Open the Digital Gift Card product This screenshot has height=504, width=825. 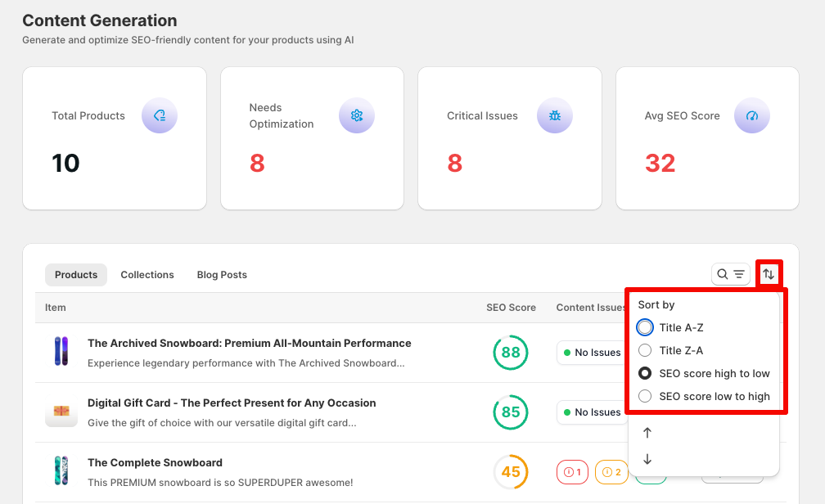tap(232, 403)
